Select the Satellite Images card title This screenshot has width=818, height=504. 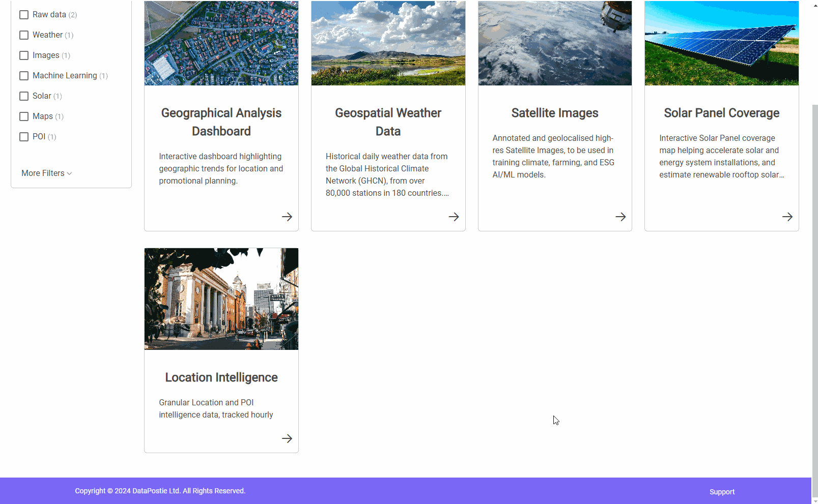tap(554, 113)
